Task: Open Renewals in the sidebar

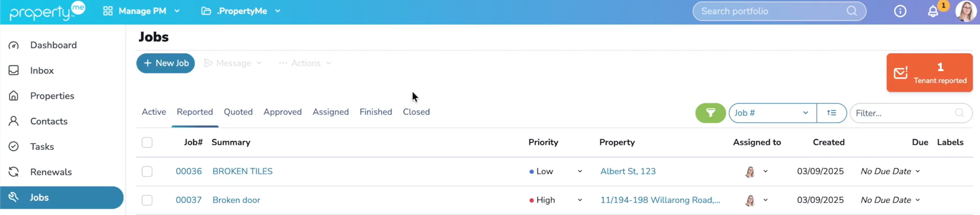Action: 51,172
